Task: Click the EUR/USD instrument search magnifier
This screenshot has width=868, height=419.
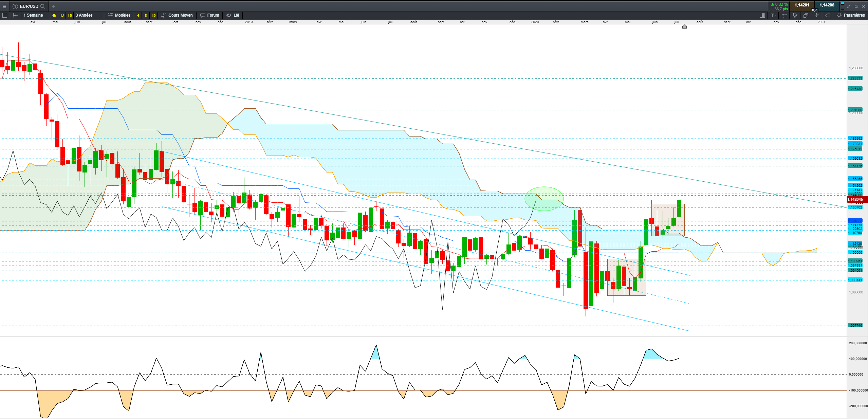Action: click(x=43, y=6)
